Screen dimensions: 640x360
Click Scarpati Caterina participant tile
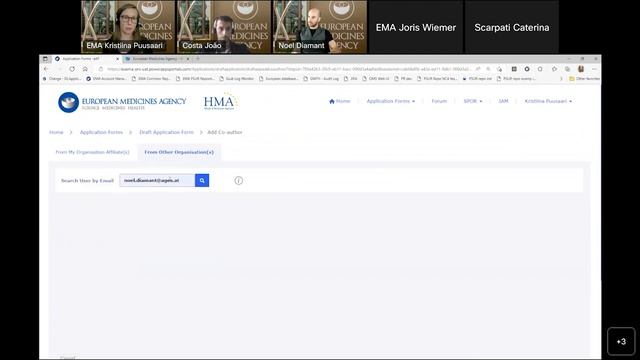tap(512, 27)
